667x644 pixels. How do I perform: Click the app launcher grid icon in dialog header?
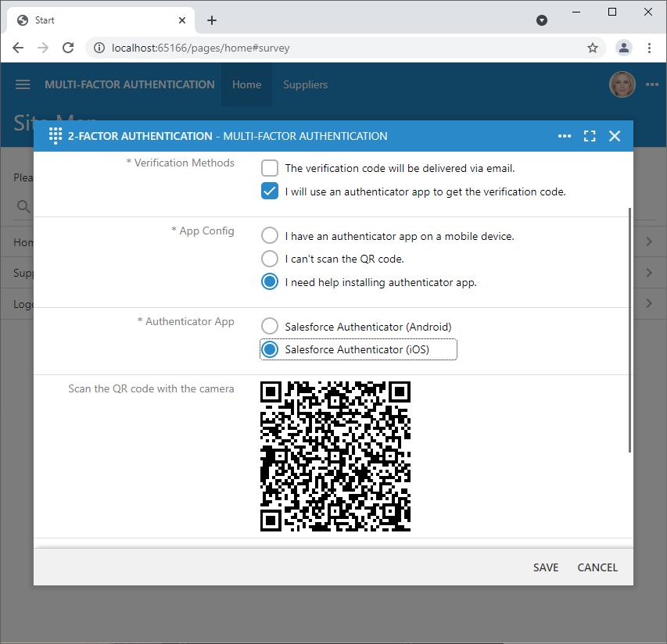point(55,135)
